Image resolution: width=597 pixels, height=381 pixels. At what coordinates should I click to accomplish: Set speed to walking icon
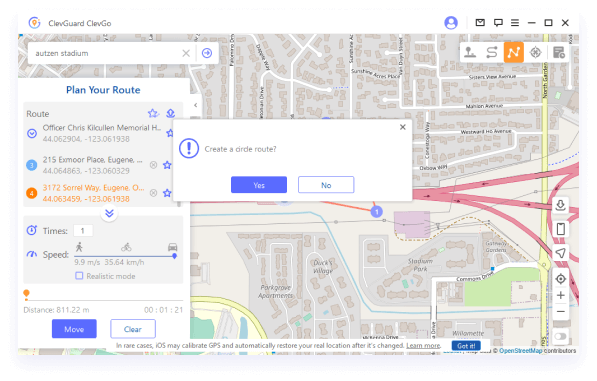79,247
